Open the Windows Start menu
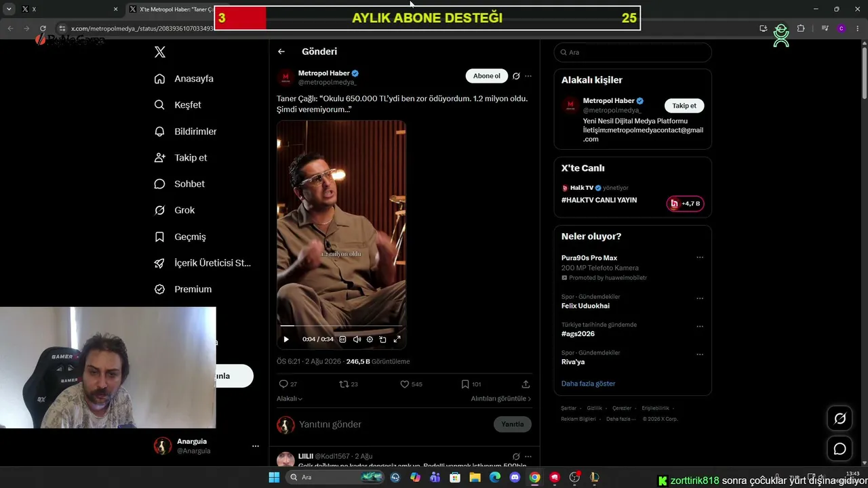The width and height of the screenshot is (868, 488). click(274, 477)
